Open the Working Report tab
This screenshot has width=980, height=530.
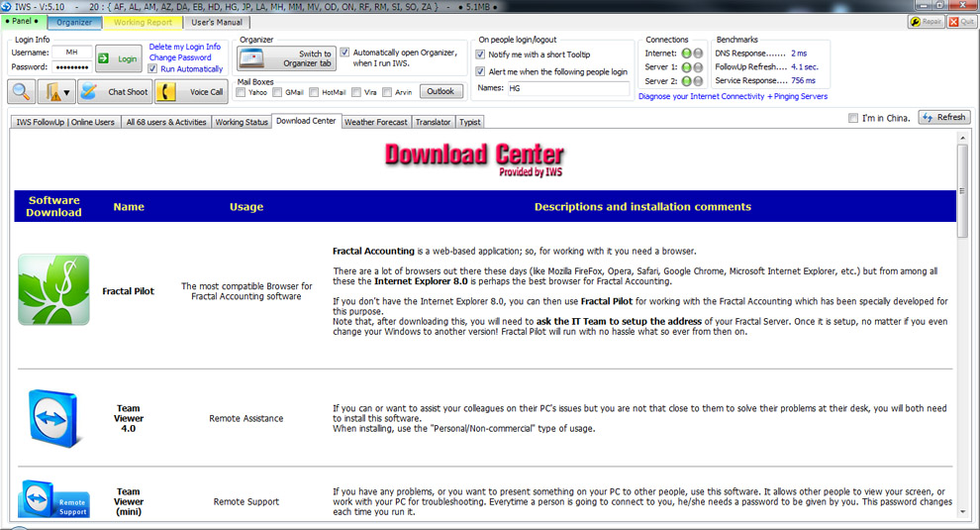143,22
